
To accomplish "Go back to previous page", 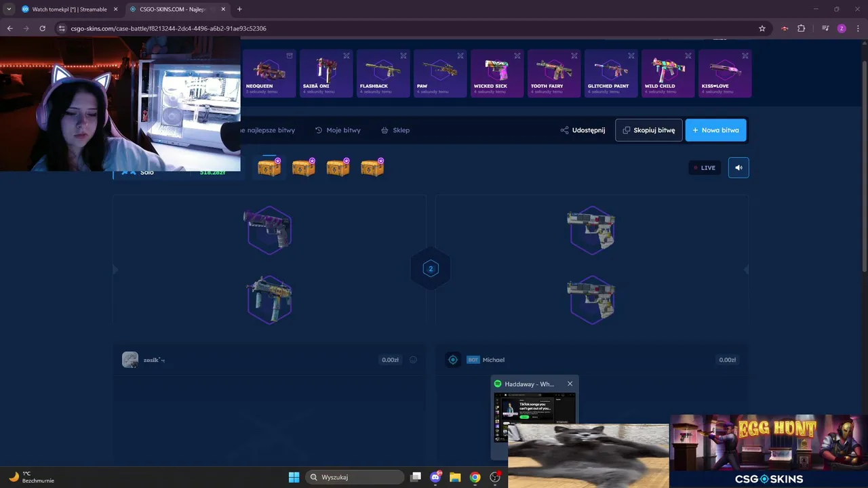I will tap(9, 28).
